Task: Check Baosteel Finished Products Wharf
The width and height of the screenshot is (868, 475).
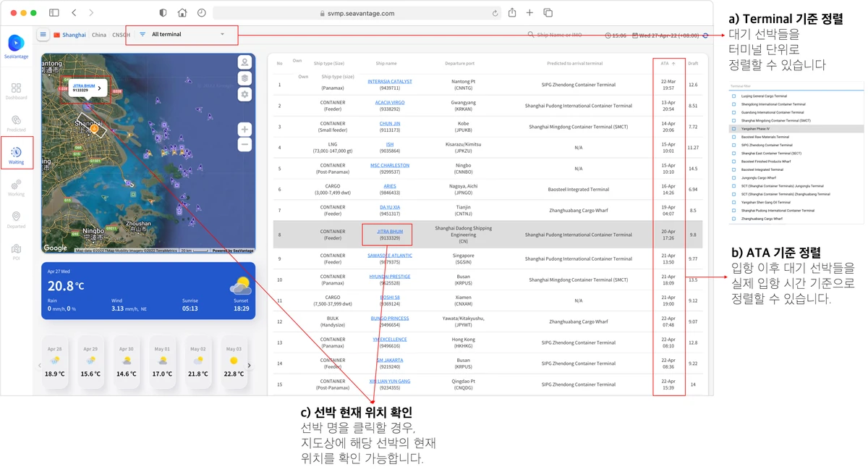Action: point(734,161)
